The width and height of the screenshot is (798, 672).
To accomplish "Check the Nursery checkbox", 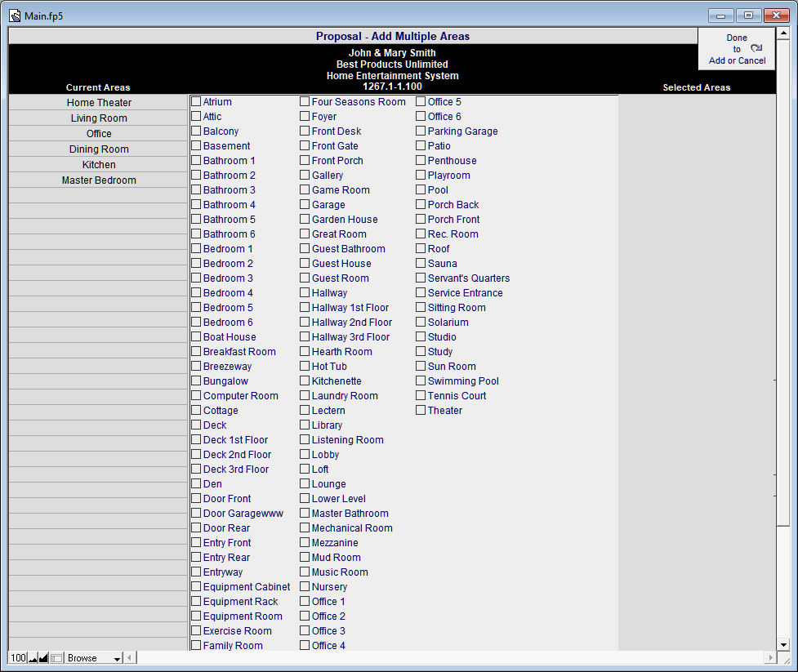I will coord(305,586).
